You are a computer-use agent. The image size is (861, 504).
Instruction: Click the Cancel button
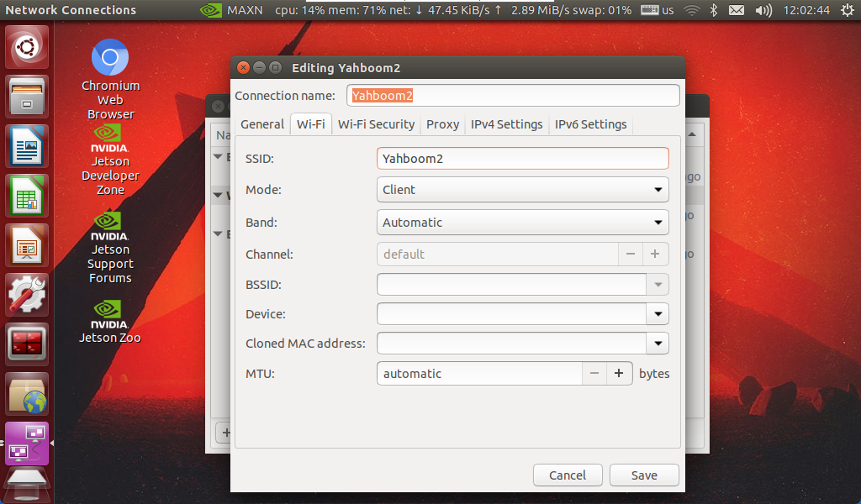tap(568, 475)
